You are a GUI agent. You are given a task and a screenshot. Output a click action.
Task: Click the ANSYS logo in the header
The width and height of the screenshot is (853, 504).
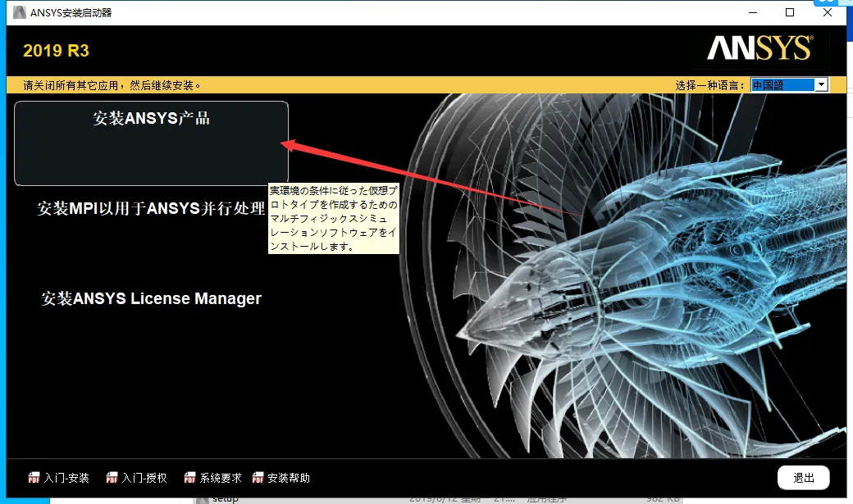(x=760, y=48)
